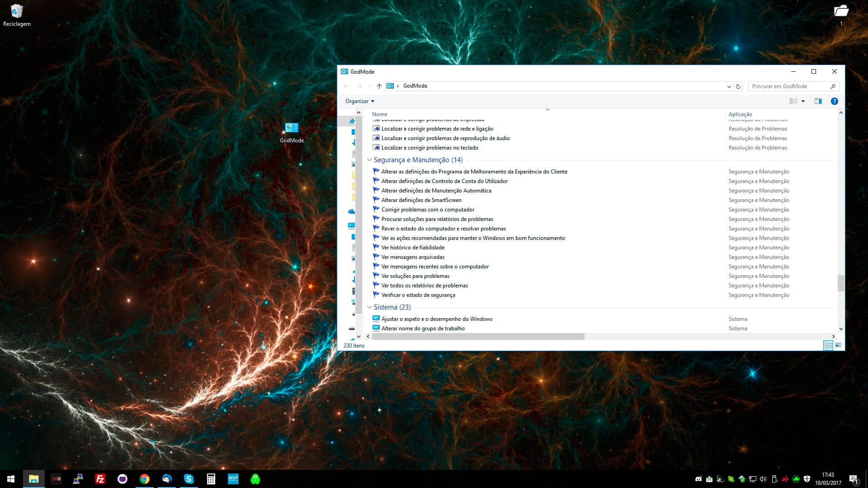Click the vertical scrollbar thumb of file list
The height and width of the screenshot is (488, 868).
click(841, 283)
